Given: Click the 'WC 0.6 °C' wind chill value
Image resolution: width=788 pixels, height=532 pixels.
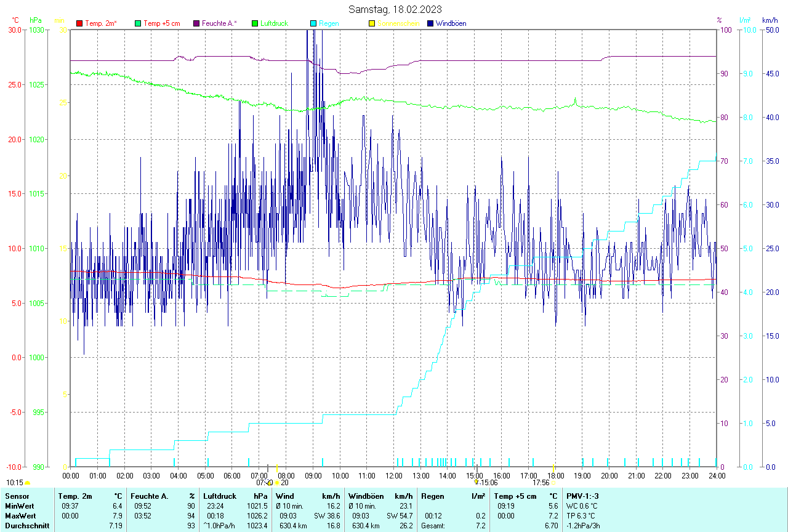Looking at the screenshot, I should click(x=582, y=506).
